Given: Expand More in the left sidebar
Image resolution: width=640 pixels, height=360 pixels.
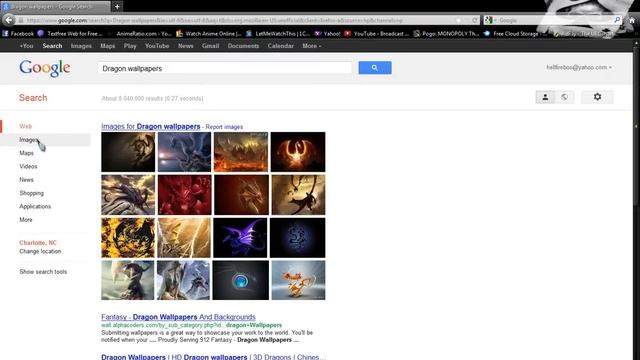Looking at the screenshot, I should pos(26,220).
